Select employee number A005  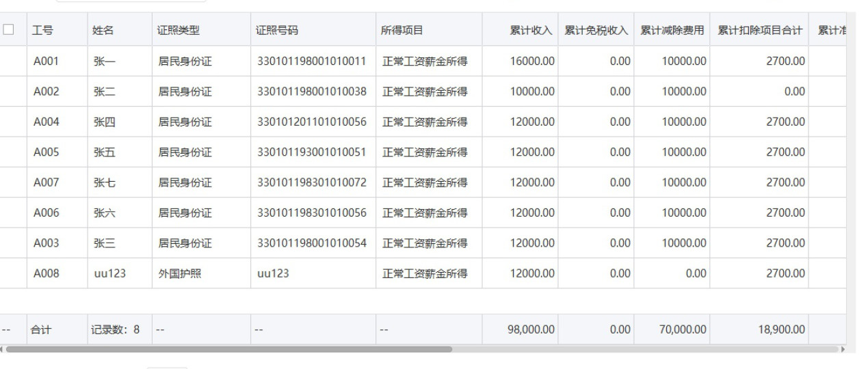46,152
